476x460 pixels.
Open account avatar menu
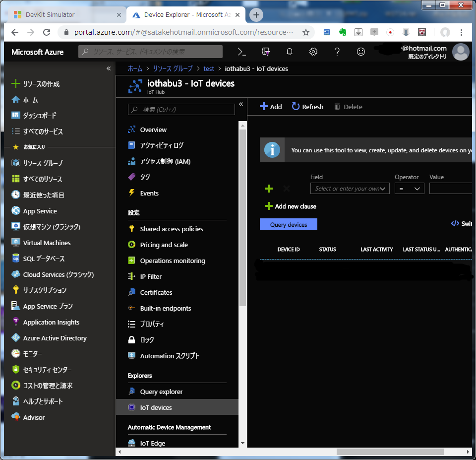coord(461,52)
